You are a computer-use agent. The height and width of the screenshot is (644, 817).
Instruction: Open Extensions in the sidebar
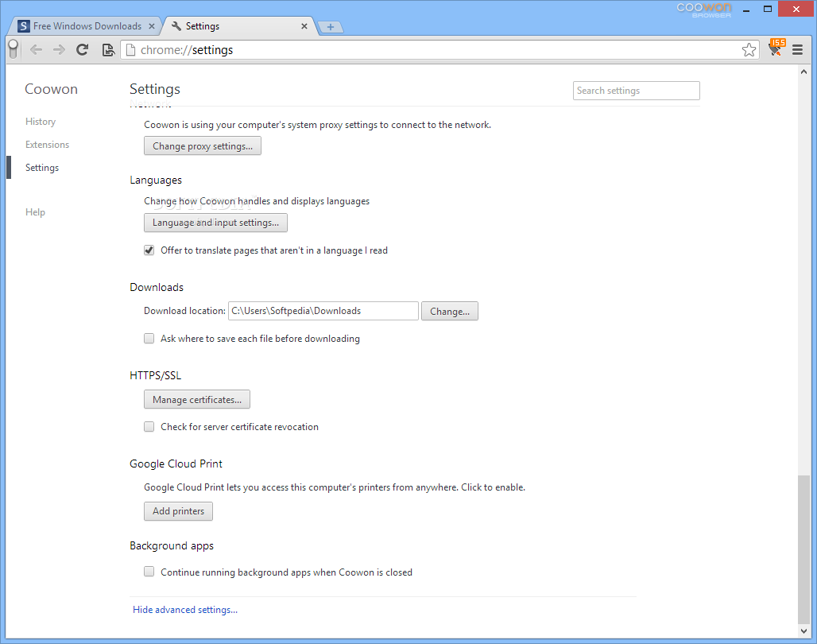47,145
